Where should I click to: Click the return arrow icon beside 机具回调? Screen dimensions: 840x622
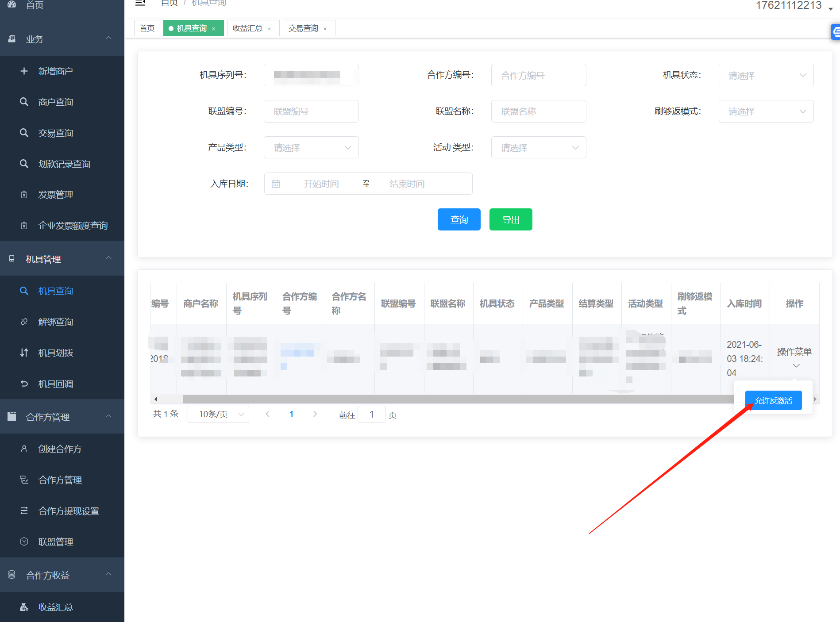tap(24, 384)
